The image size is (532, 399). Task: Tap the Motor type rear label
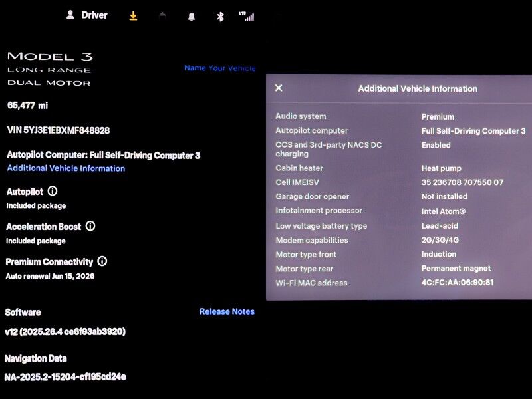(x=305, y=269)
